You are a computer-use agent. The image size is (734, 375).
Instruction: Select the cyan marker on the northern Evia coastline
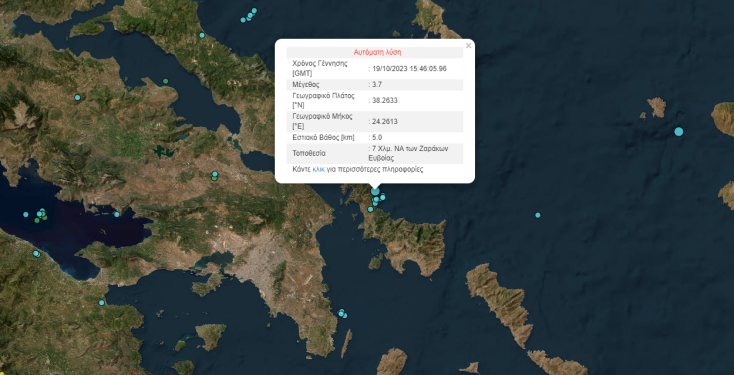[202, 35]
